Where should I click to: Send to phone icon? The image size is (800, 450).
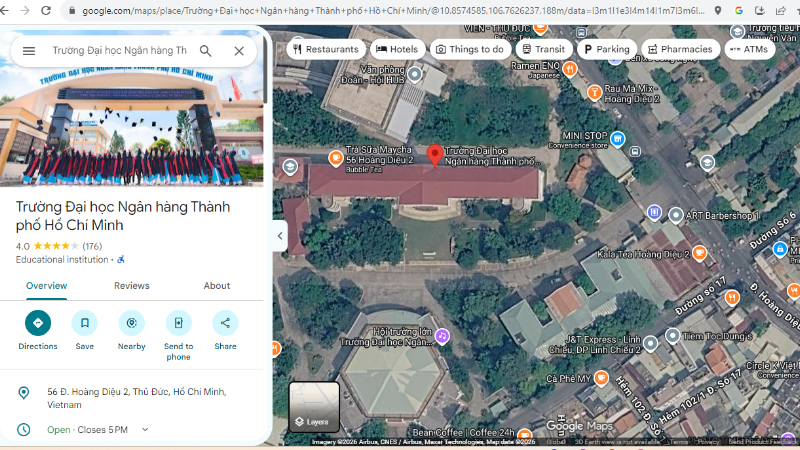tap(179, 323)
